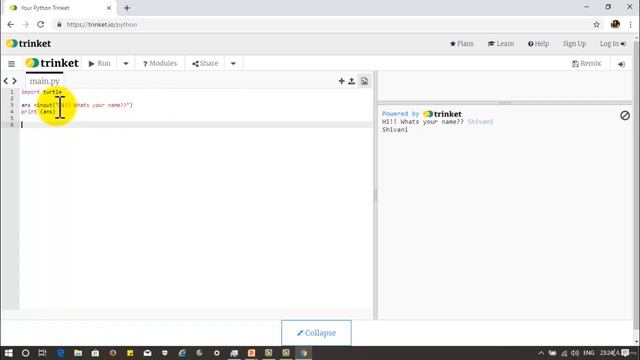This screenshot has width=640, height=360.
Task: Click the browser forward button
Action: pos(26,24)
